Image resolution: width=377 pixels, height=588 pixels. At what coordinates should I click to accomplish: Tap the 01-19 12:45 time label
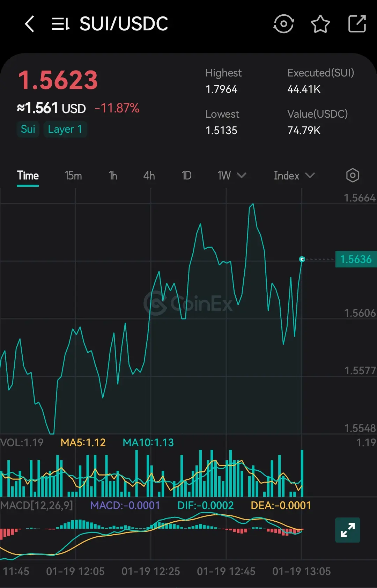226,571
